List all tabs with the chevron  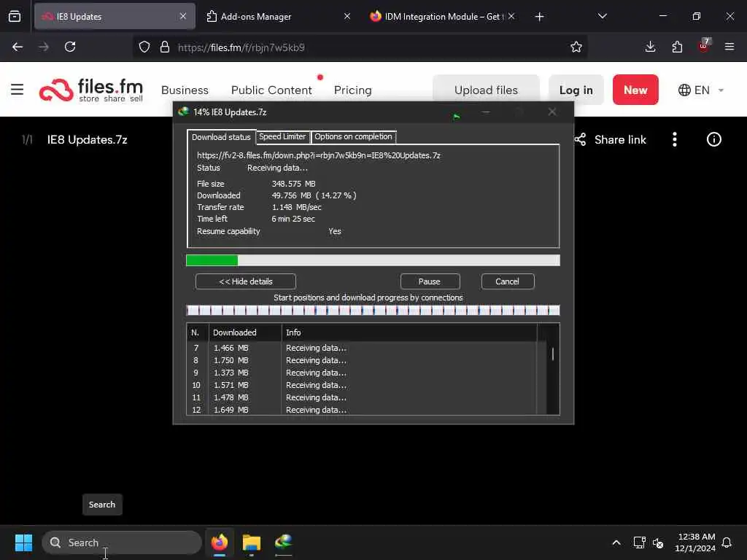point(602,16)
